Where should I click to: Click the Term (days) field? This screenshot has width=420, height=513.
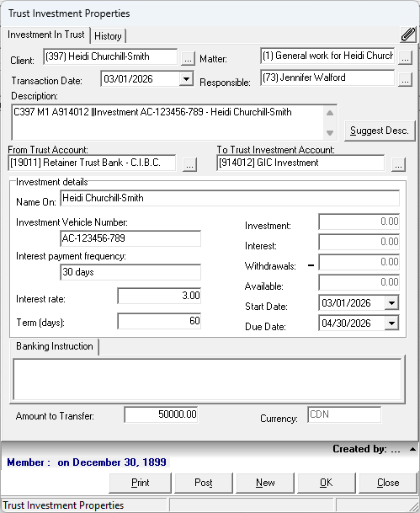(x=159, y=321)
